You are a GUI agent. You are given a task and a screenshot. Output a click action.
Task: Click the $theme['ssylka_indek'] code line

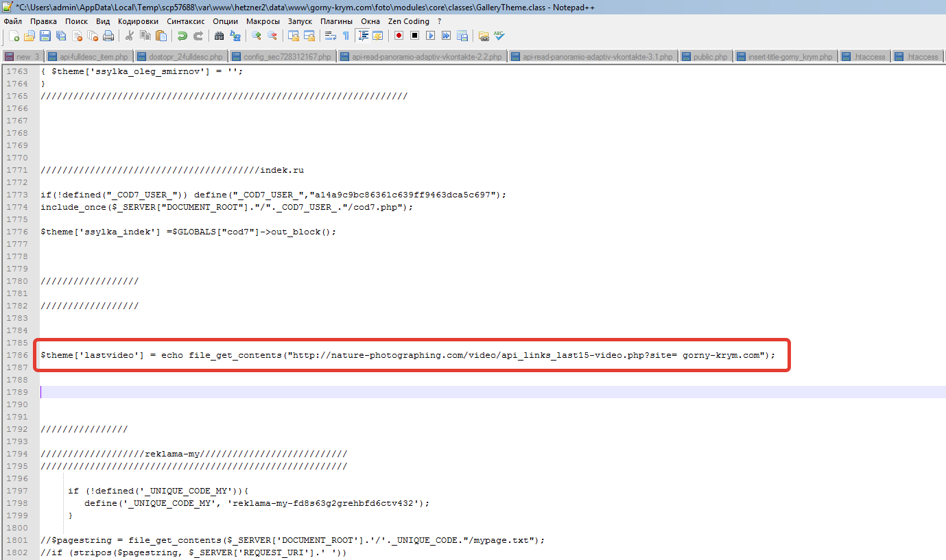[189, 232]
